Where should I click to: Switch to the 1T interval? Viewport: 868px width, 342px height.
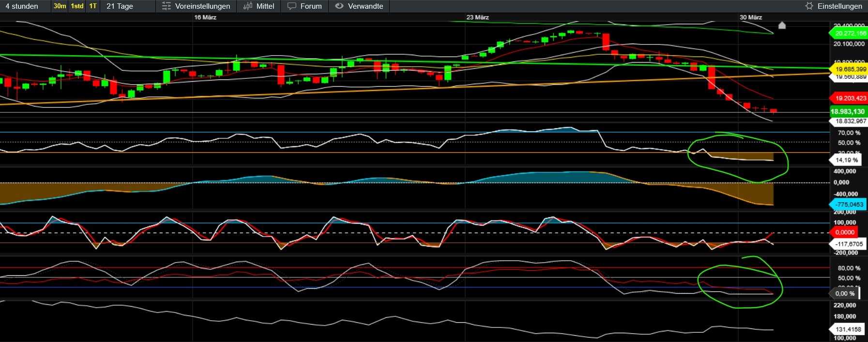click(93, 6)
